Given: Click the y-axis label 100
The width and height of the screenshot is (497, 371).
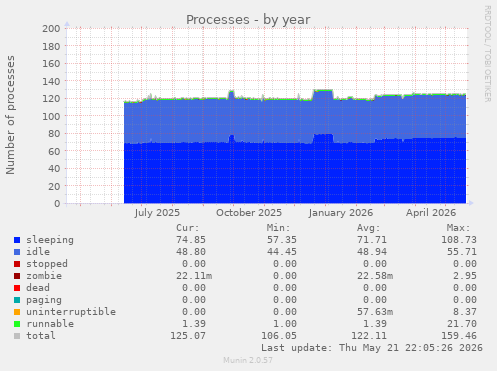Looking at the screenshot, I should click(x=51, y=116).
